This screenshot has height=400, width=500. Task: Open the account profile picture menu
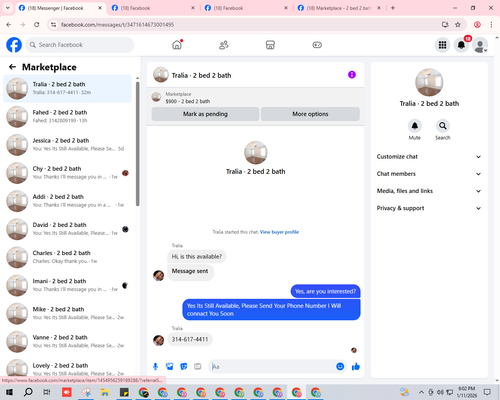tap(480, 45)
